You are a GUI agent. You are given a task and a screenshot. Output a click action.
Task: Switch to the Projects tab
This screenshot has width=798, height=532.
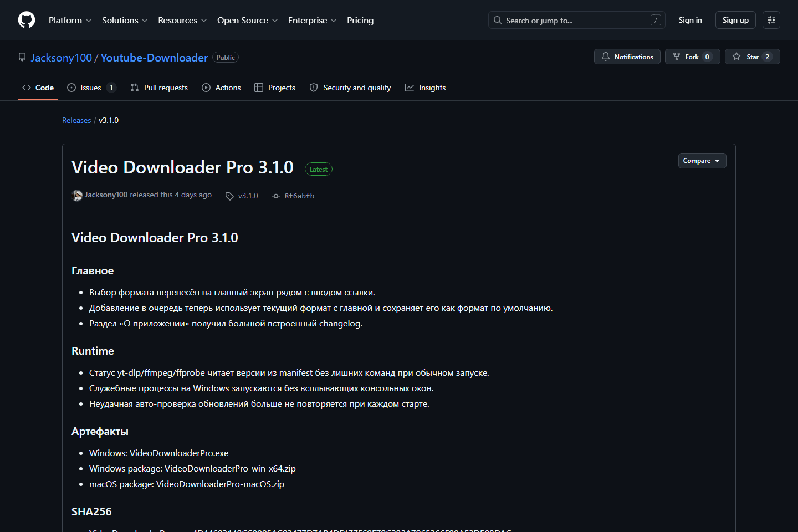[x=275, y=88]
